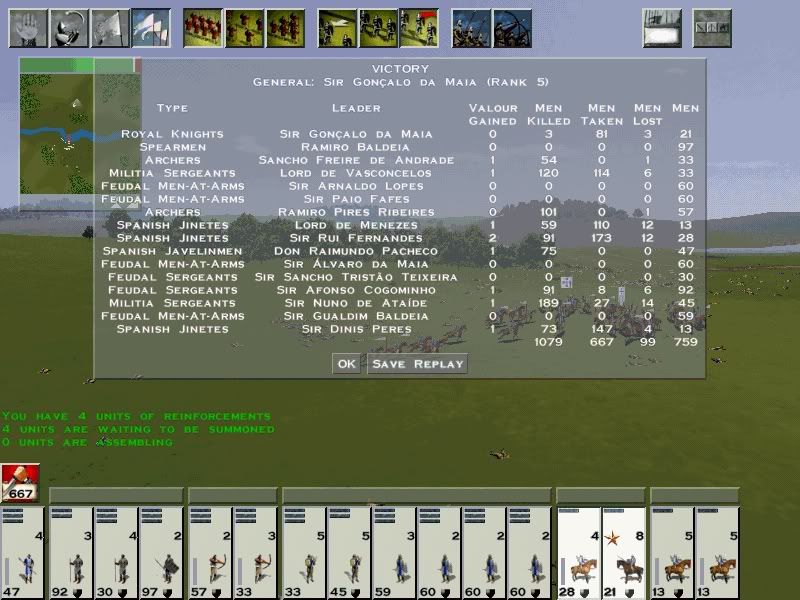Select the unit card with 97 men
Screen dimensions: 800x600
[x=161, y=553]
